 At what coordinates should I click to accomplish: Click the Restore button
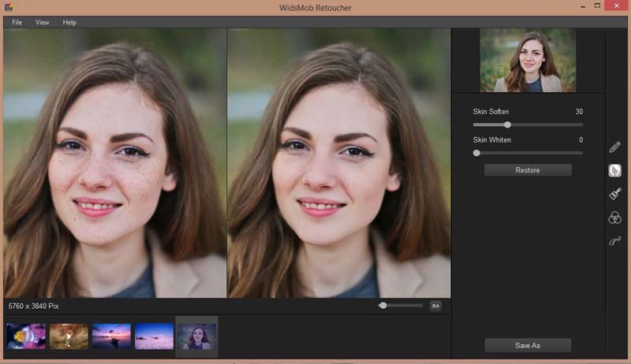pyautogui.click(x=528, y=170)
